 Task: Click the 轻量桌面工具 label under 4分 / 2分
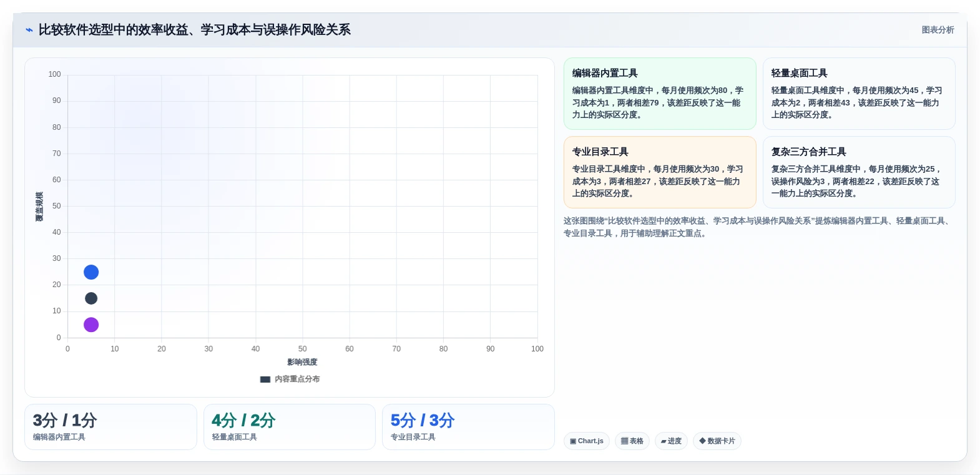pos(235,437)
